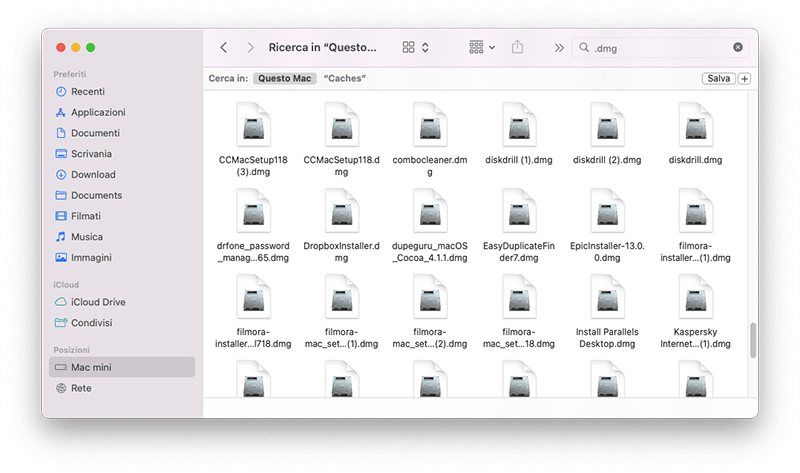Select Mac mini under Posizioni

[121, 367]
